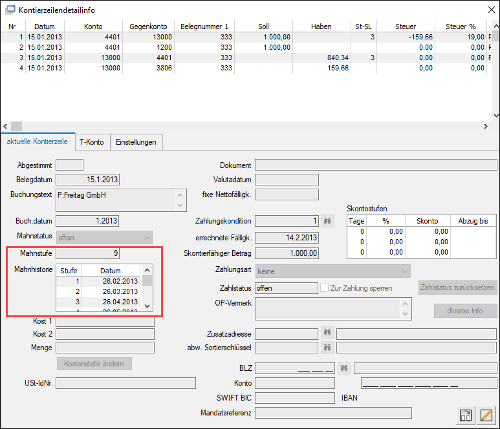The width and height of the screenshot is (500, 429).
Task: Click the Abzug bis header in Skontostufen
Action: [473, 221]
